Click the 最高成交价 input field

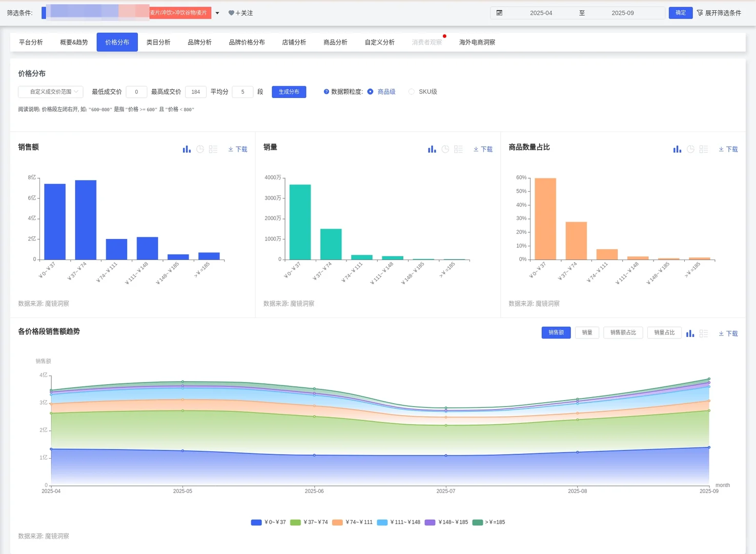[196, 92]
